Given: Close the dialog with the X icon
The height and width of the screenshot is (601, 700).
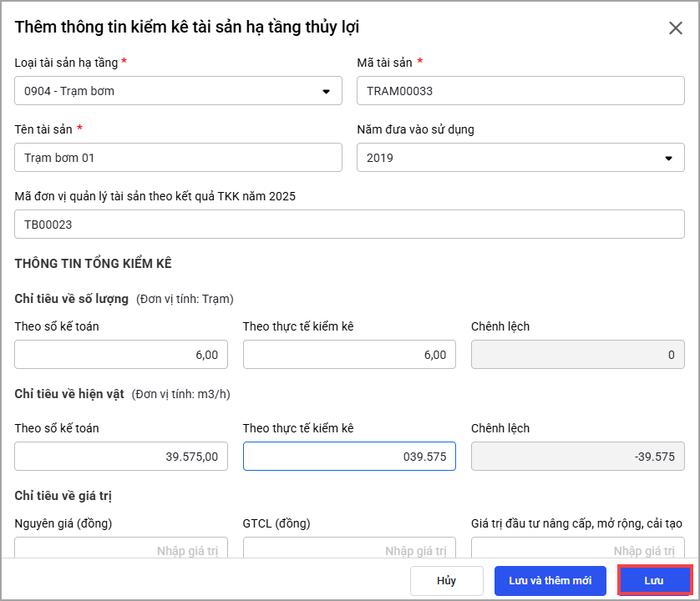Looking at the screenshot, I should pyautogui.click(x=676, y=28).
